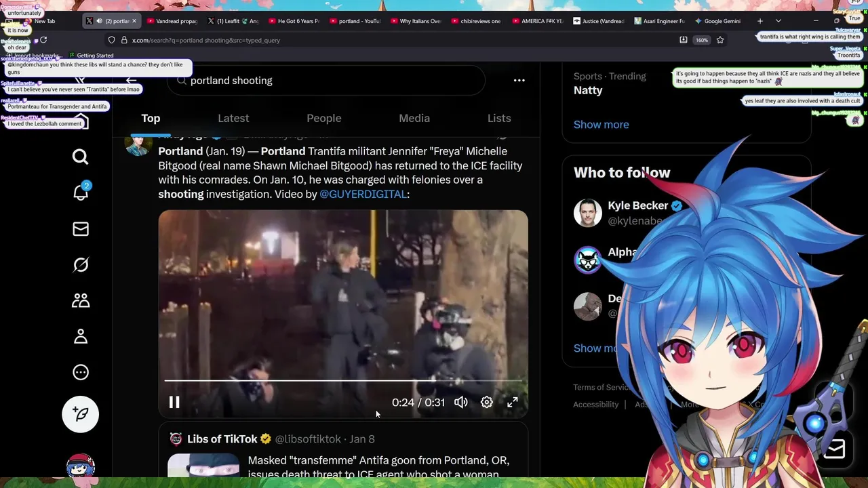The height and width of the screenshot is (488, 868).
Task: Click the reader/install icon in address bar
Action: click(x=683, y=40)
